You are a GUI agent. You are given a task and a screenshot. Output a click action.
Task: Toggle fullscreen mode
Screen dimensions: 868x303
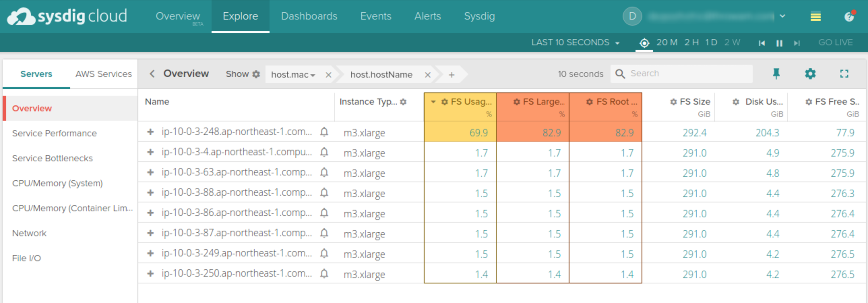tap(844, 74)
